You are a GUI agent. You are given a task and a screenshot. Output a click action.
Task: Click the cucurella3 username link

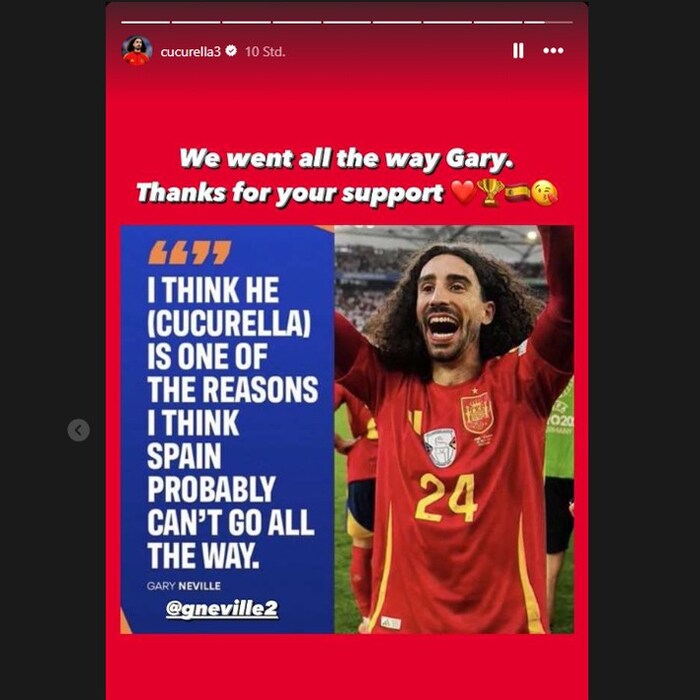(x=191, y=52)
